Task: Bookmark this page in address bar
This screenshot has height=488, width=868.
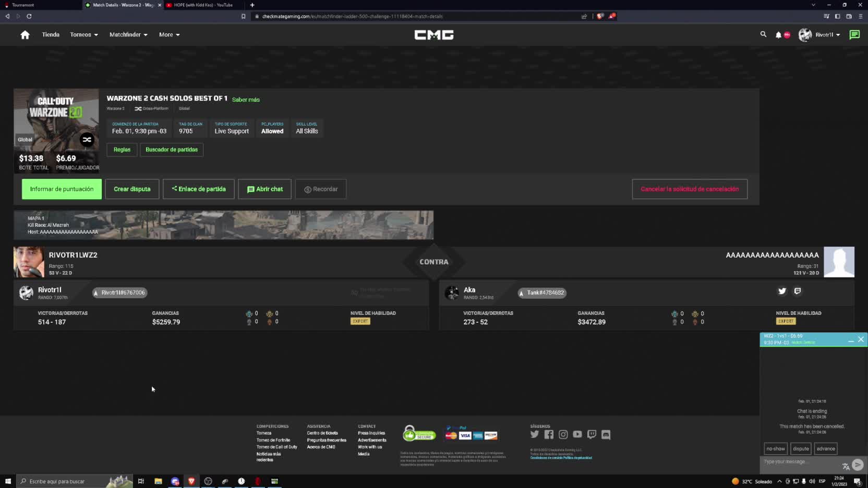Action: click(243, 16)
